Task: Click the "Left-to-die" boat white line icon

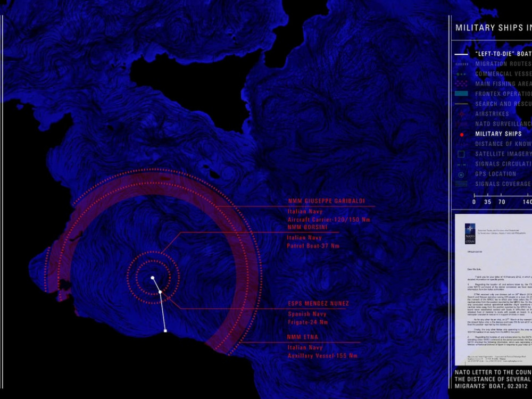Action: point(461,54)
